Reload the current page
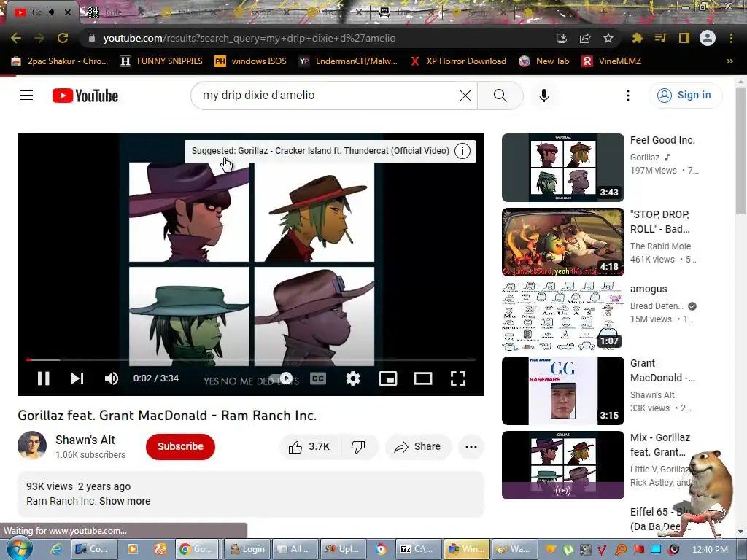 click(63, 38)
